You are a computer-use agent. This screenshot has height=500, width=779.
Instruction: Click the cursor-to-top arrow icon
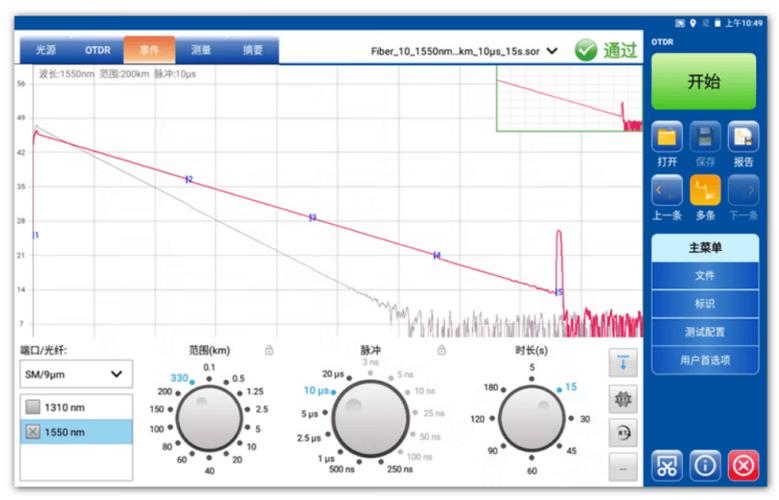click(623, 363)
